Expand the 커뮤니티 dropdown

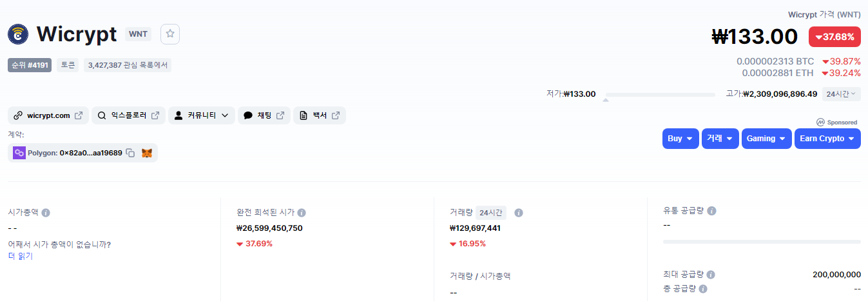coord(202,115)
